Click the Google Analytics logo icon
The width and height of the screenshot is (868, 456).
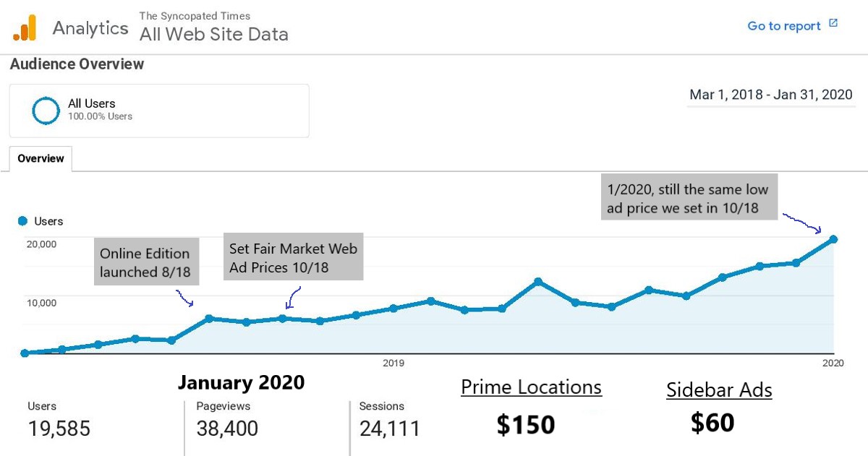24,28
